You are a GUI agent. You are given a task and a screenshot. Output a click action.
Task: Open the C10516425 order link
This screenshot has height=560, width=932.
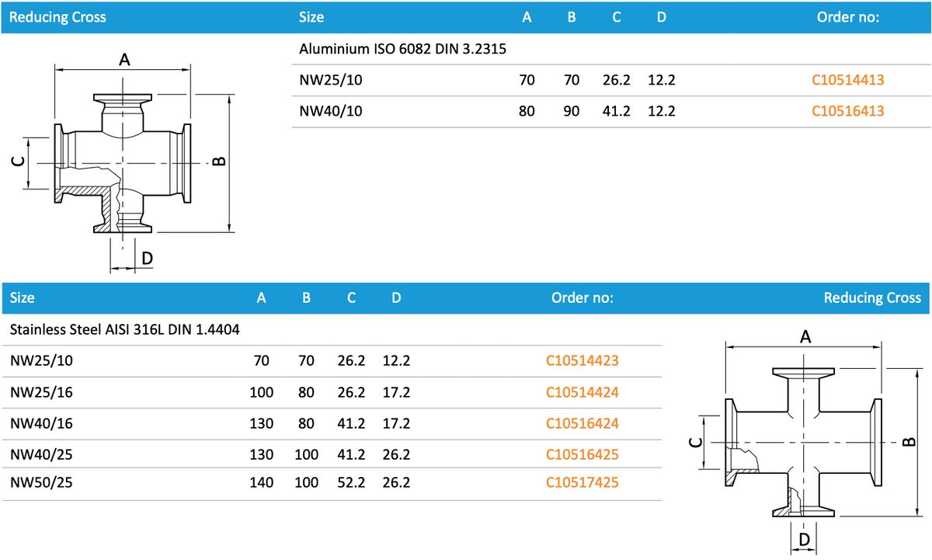(582, 454)
